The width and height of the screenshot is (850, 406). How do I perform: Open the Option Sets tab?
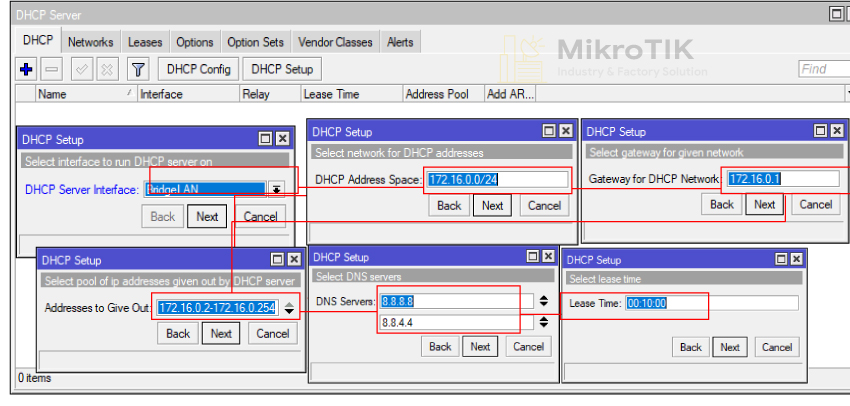pos(255,42)
